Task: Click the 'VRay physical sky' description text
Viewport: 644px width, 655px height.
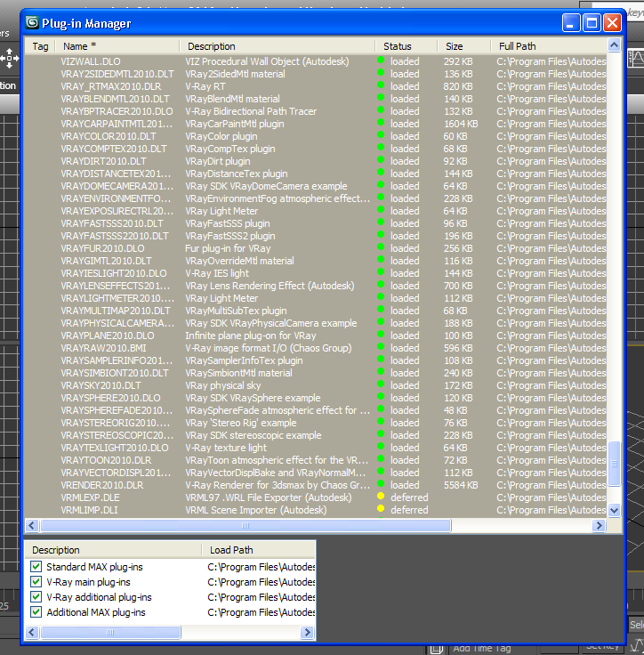Action: tap(223, 385)
